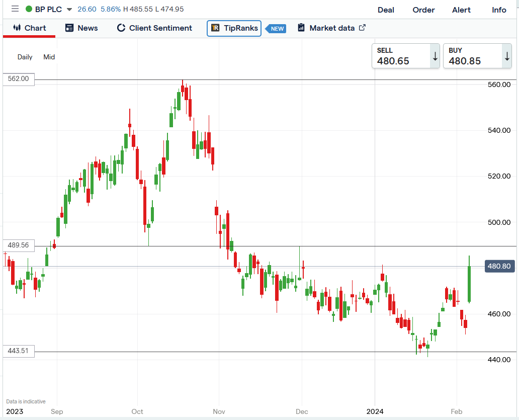The width and height of the screenshot is (519, 420).
Task: Click the Dec date axis label
Action: pos(302,412)
